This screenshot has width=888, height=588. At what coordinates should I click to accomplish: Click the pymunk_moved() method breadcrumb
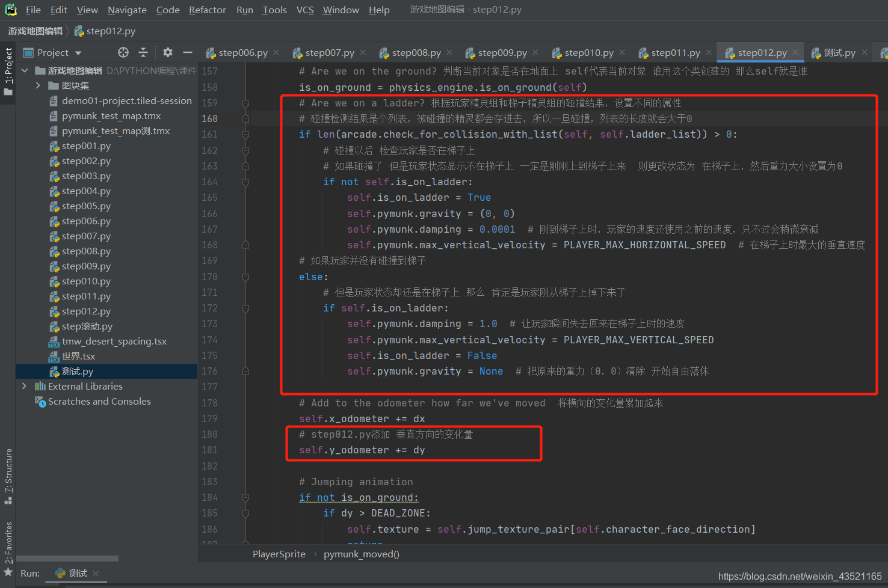click(x=361, y=554)
